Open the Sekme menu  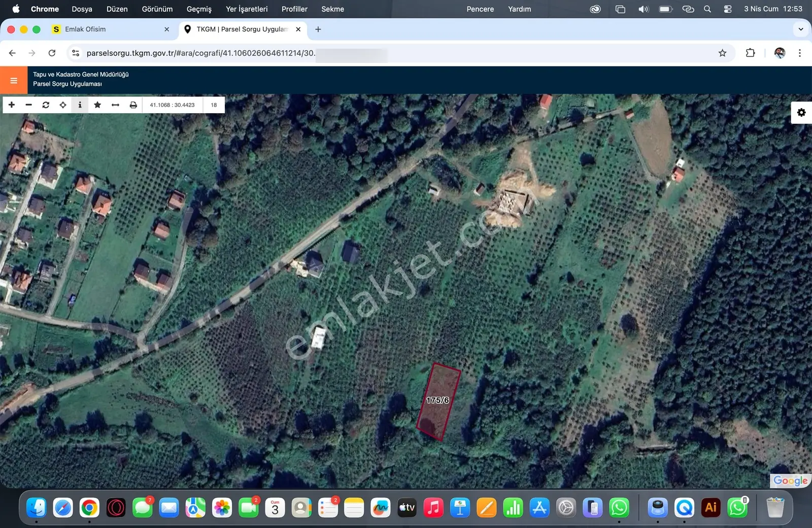click(x=332, y=9)
